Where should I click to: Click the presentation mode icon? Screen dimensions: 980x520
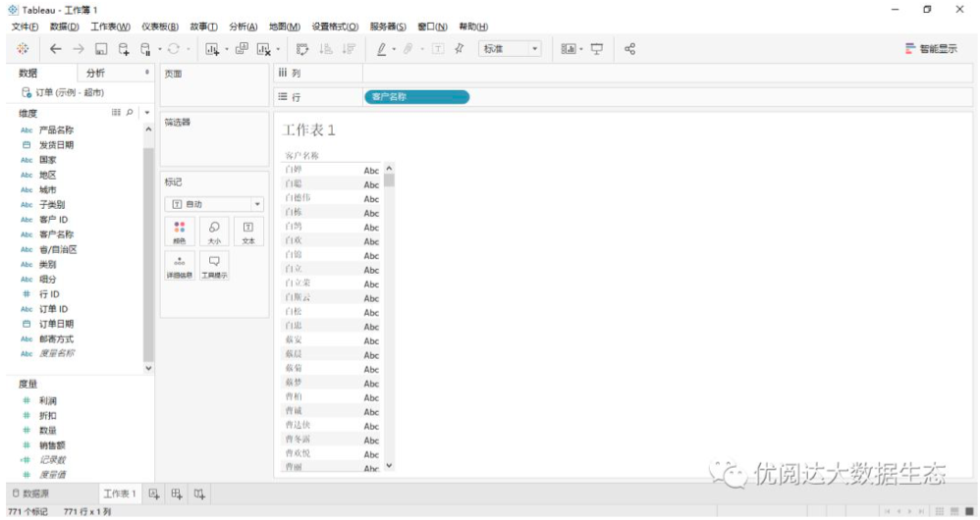click(x=597, y=49)
